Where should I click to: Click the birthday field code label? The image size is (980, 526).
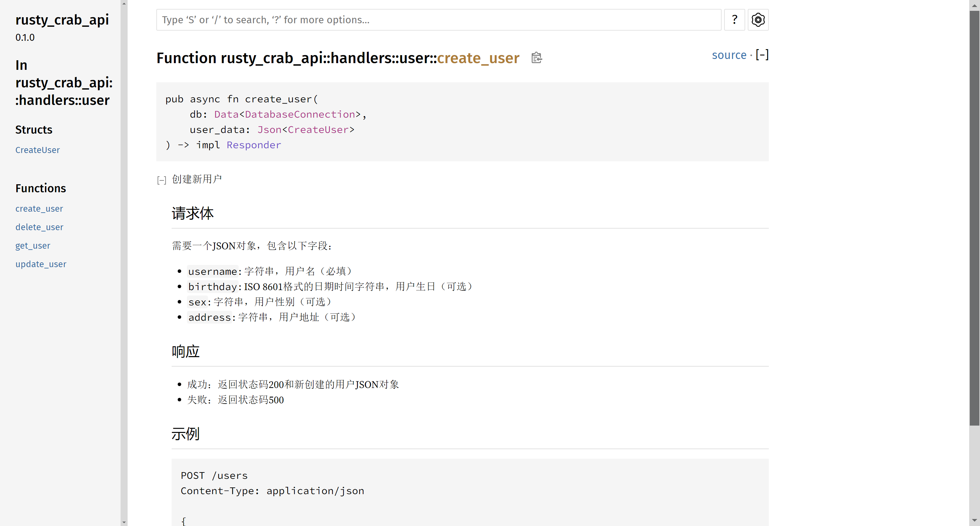213,287
